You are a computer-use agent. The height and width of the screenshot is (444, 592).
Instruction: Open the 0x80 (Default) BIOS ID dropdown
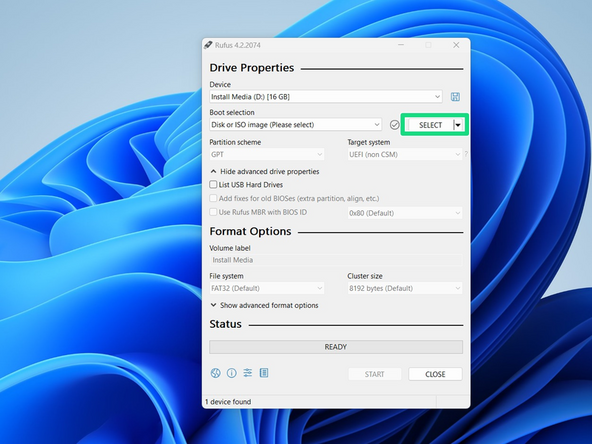[405, 213]
